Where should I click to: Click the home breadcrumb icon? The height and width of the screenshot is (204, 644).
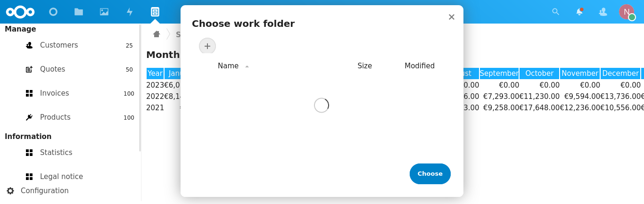click(157, 34)
